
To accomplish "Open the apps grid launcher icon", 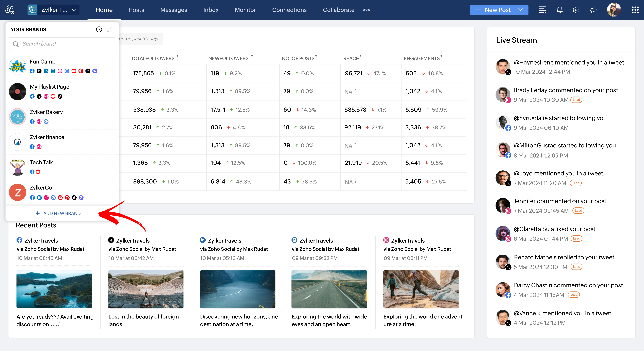I will click(x=635, y=10).
